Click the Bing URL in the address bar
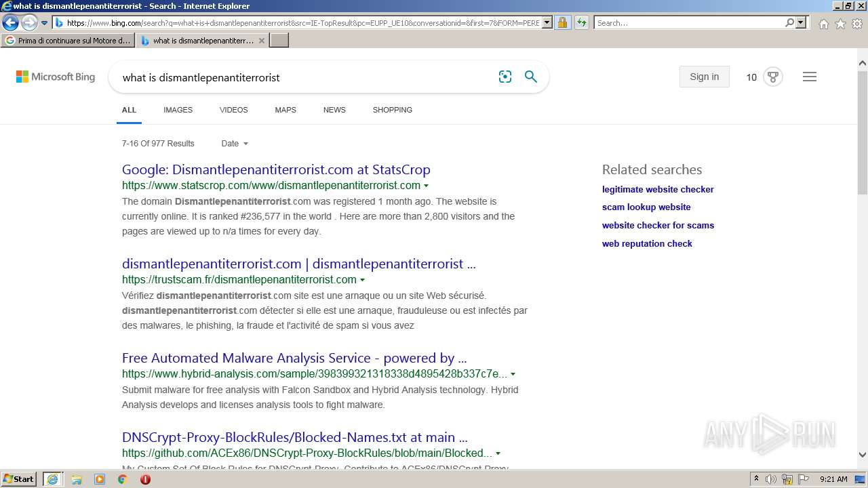 pyautogui.click(x=303, y=23)
